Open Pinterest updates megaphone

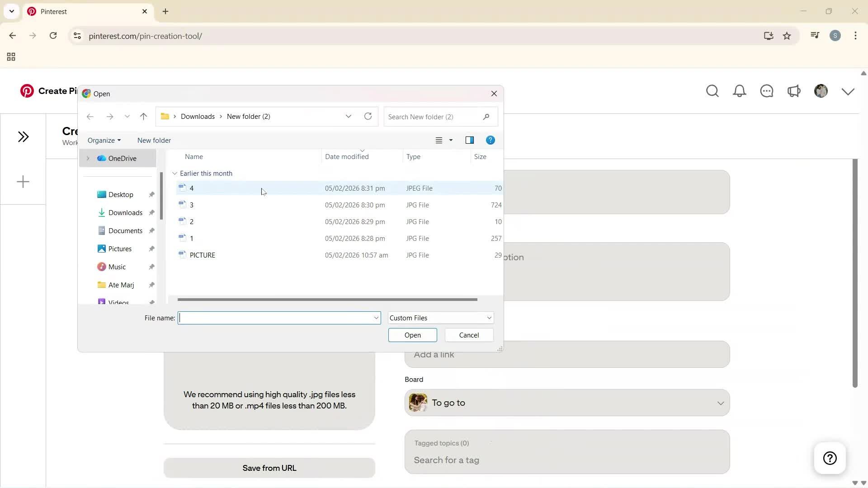pyautogui.click(x=794, y=91)
